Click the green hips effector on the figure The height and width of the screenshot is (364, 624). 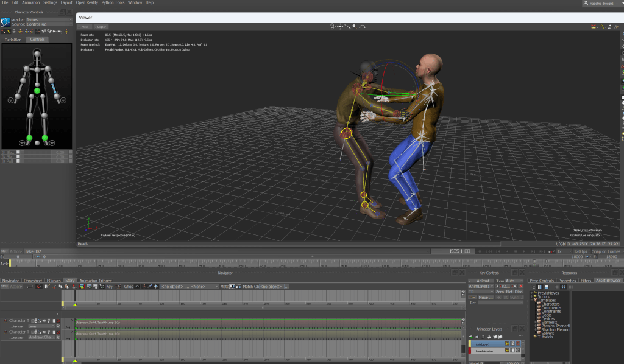tap(37, 91)
